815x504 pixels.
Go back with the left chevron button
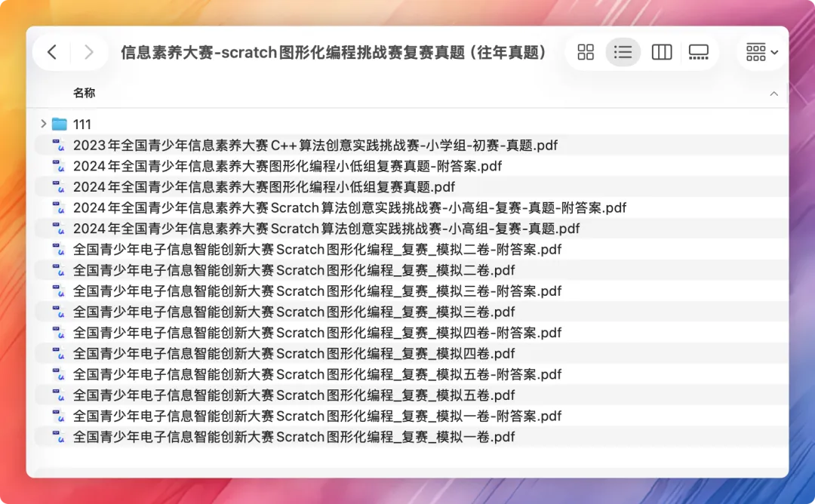pos(52,52)
